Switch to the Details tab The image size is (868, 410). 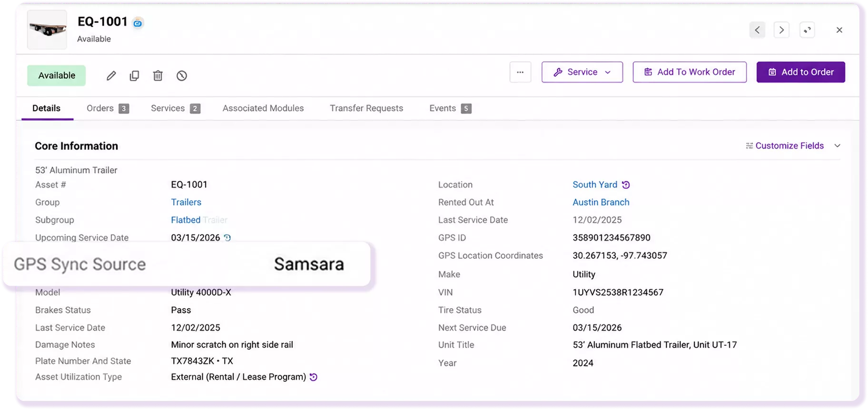tap(46, 108)
